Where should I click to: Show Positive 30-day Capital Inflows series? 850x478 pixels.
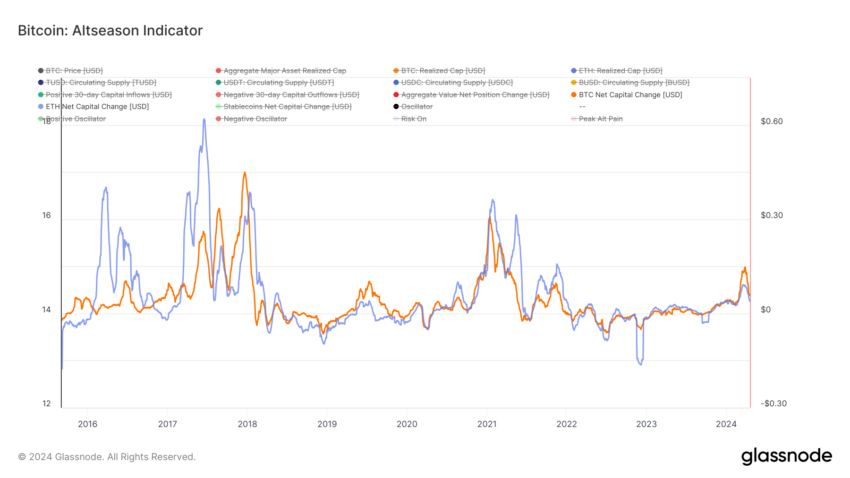tap(105, 94)
